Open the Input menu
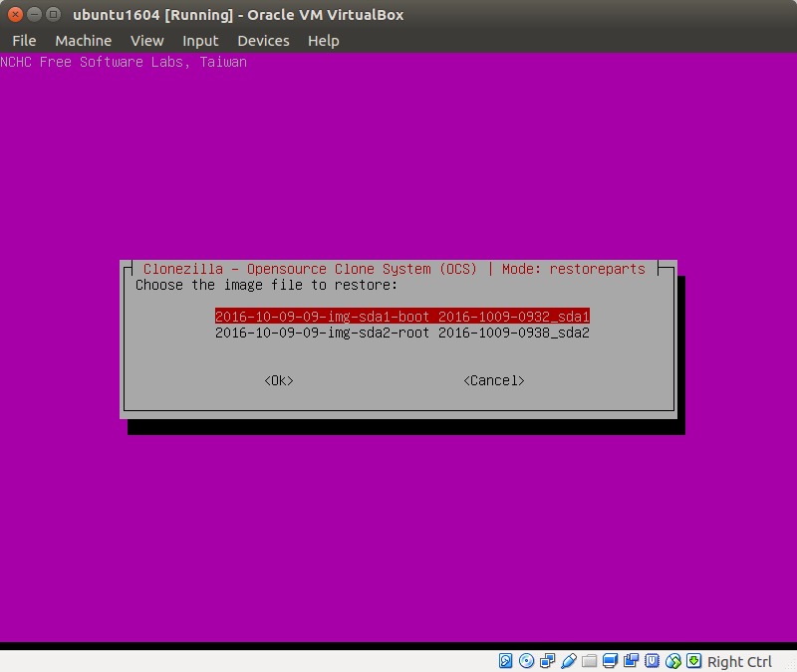Screen dimensions: 797x672 (x=200, y=41)
